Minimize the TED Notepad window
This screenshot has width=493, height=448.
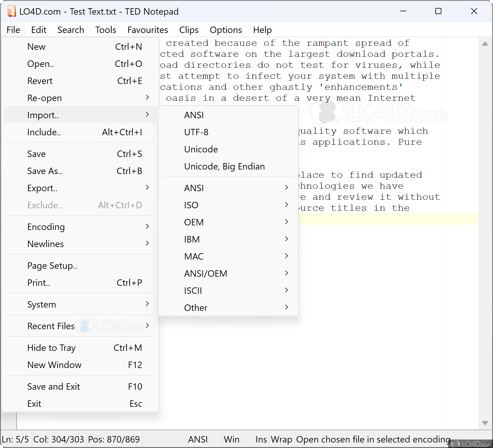[x=403, y=11]
